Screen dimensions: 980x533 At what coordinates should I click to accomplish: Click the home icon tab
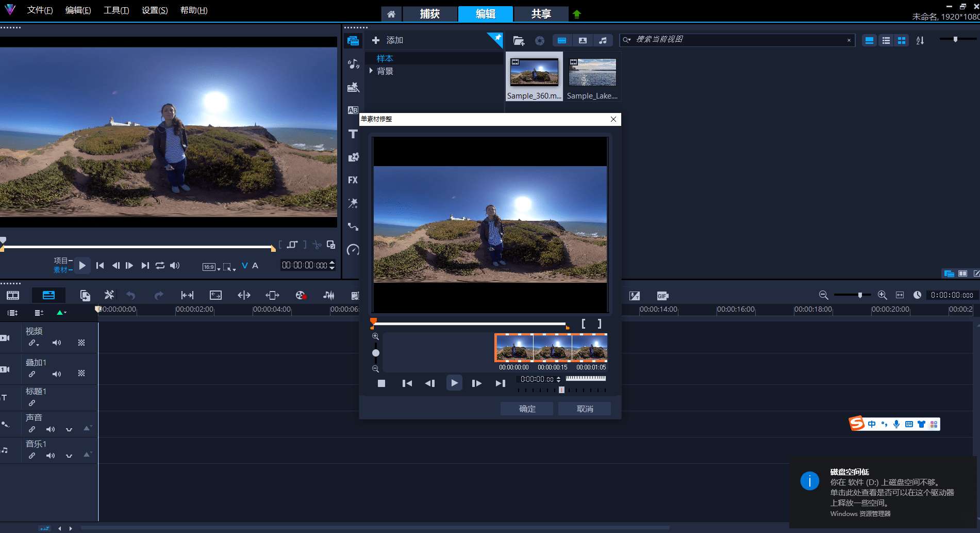click(391, 14)
